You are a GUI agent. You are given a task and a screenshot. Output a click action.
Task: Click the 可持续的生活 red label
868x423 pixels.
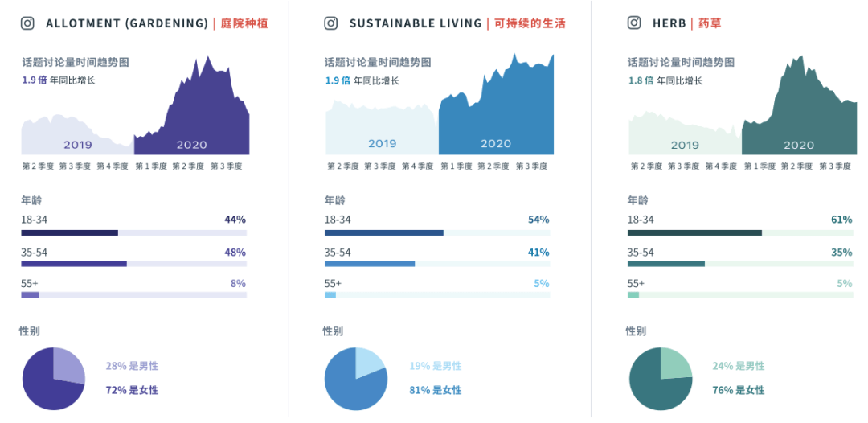530,23
